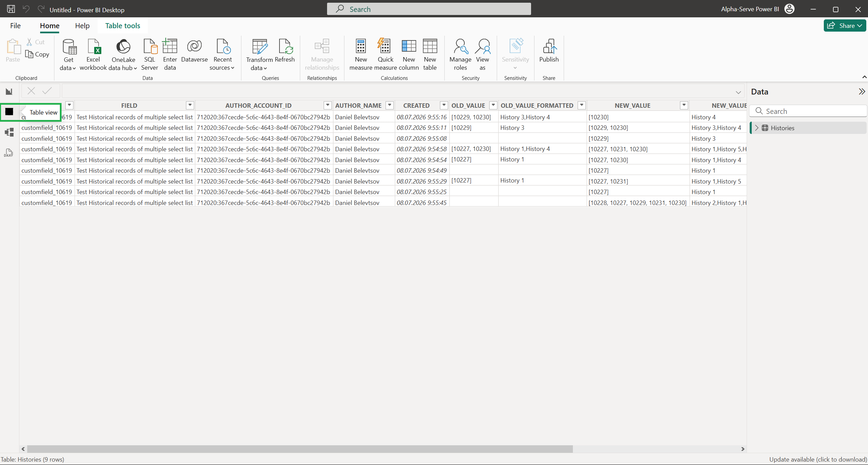868x465 pixels.
Task: Open Manage roles
Action: [460, 54]
